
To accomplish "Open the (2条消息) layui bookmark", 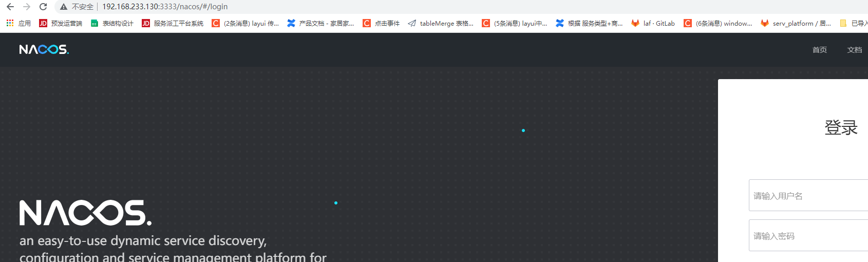I will click(x=246, y=23).
